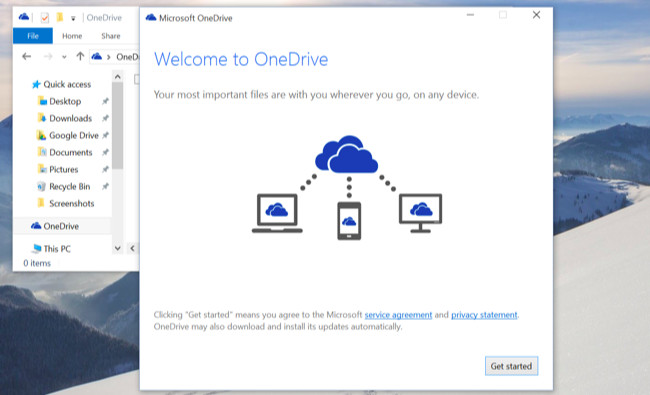Open Google Drive in sidebar
650x395 pixels.
click(73, 136)
